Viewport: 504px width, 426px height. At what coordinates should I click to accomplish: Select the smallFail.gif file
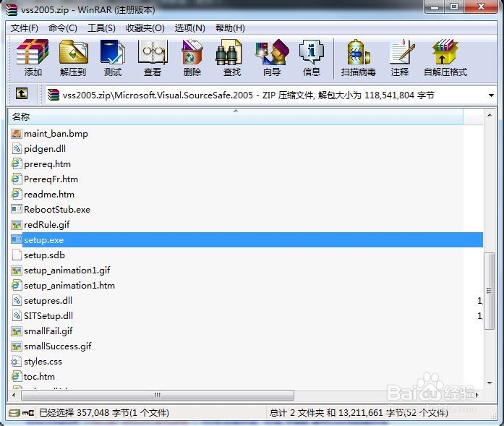pos(48,331)
